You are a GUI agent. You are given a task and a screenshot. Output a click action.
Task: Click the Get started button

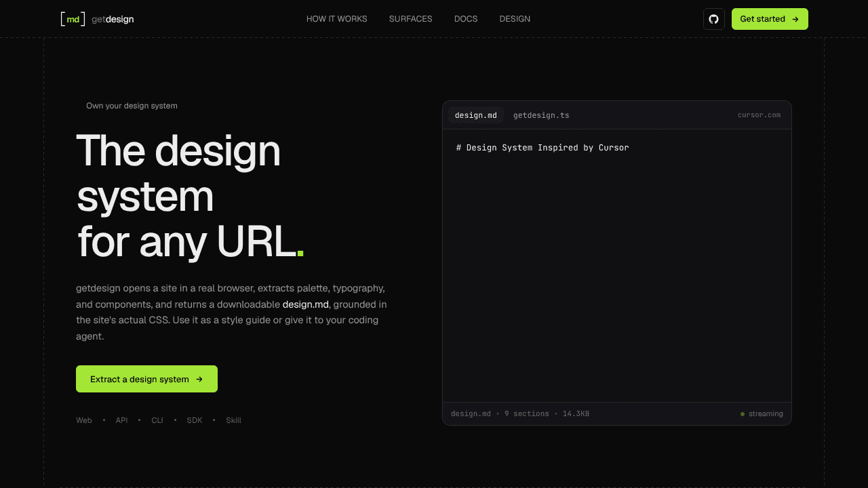770,19
